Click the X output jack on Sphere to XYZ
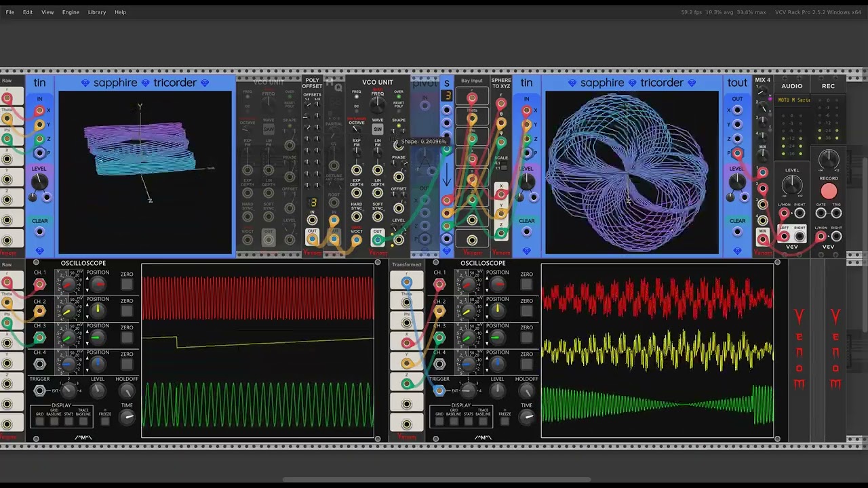The image size is (868, 488). (x=501, y=195)
